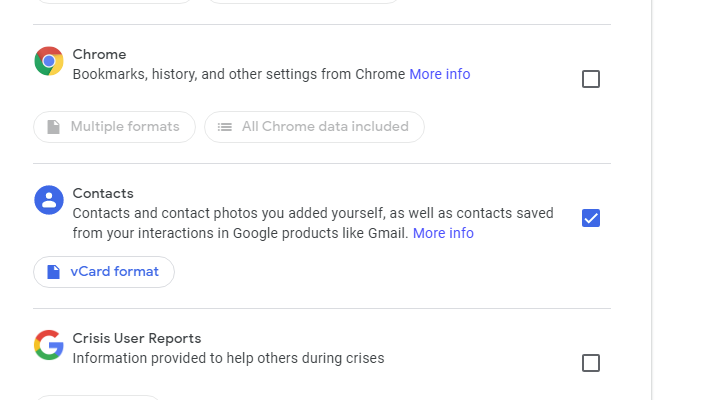The image size is (711, 400).
Task: Uncheck the Contacts export checkbox
Action: (x=591, y=218)
